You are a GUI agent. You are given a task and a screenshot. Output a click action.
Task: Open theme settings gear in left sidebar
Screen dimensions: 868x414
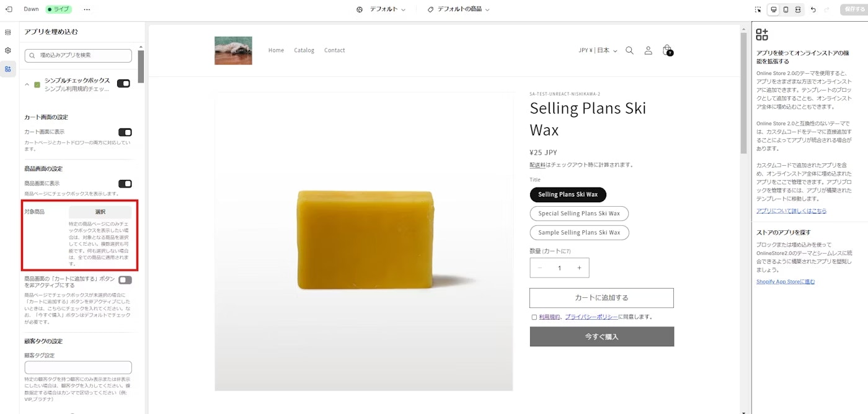coord(8,50)
